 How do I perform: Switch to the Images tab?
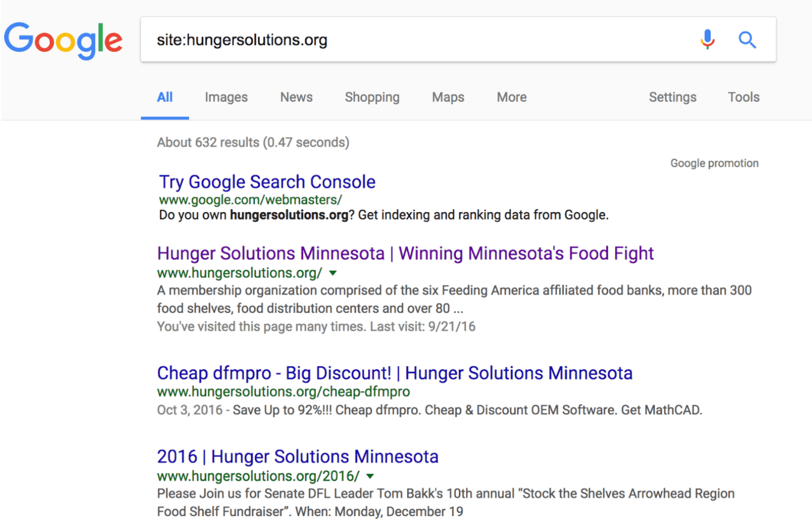226,97
